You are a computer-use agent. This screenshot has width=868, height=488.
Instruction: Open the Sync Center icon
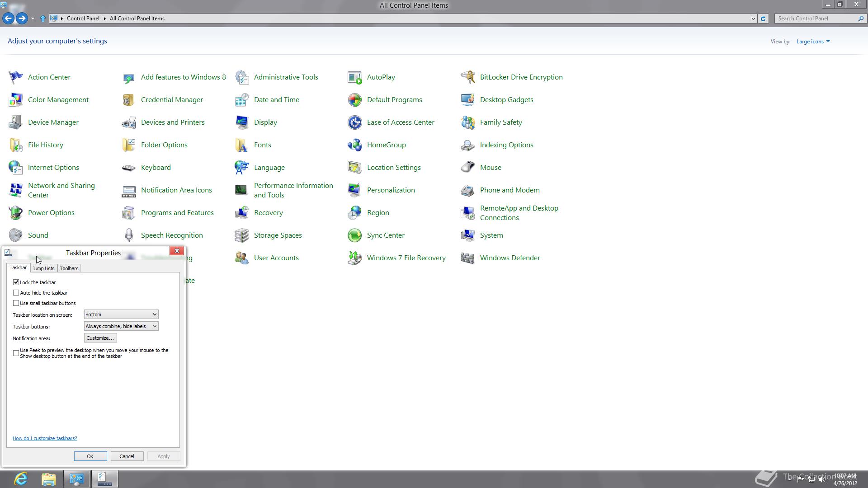[x=354, y=235]
